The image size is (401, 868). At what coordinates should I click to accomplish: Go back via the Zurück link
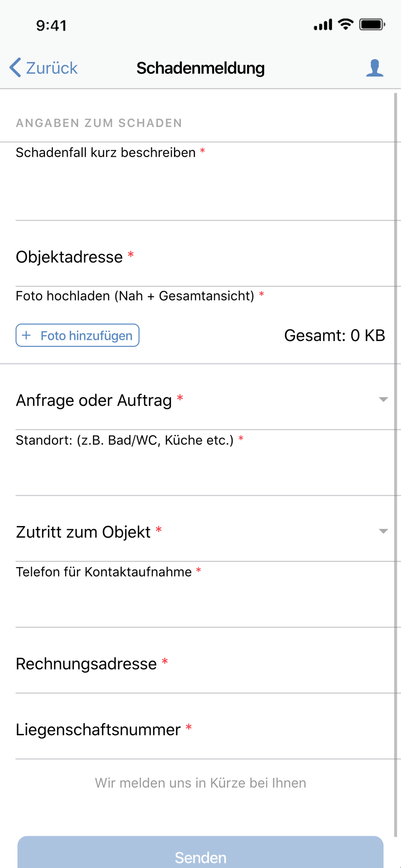tap(52, 68)
